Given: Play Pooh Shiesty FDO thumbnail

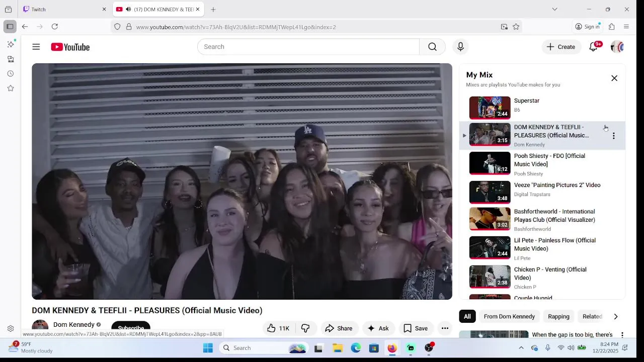Looking at the screenshot, I should (x=490, y=163).
